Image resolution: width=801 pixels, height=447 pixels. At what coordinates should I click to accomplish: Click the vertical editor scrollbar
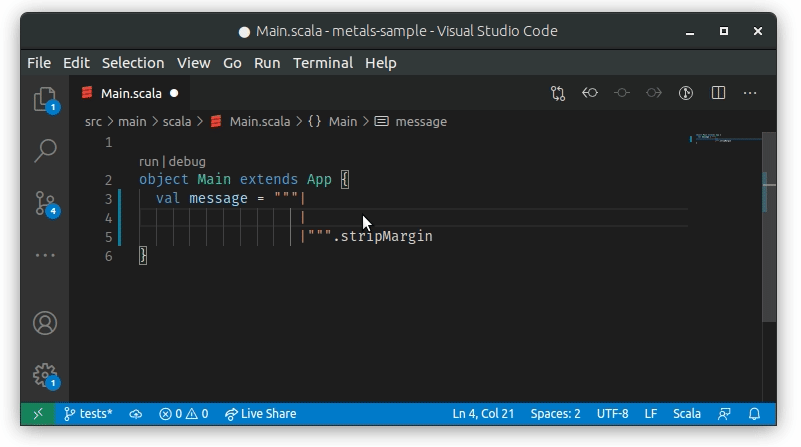[x=769, y=227]
